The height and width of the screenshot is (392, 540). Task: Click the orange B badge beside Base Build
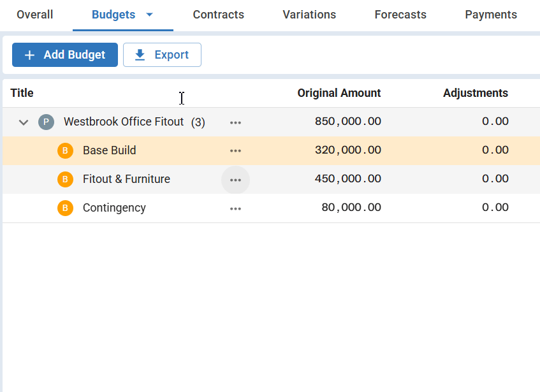[65, 150]
